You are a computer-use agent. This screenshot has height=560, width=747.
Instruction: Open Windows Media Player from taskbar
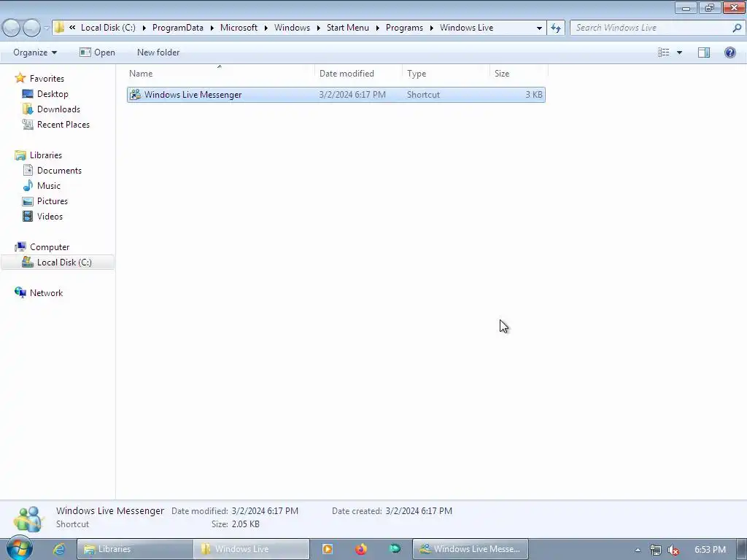click(328, 549)
